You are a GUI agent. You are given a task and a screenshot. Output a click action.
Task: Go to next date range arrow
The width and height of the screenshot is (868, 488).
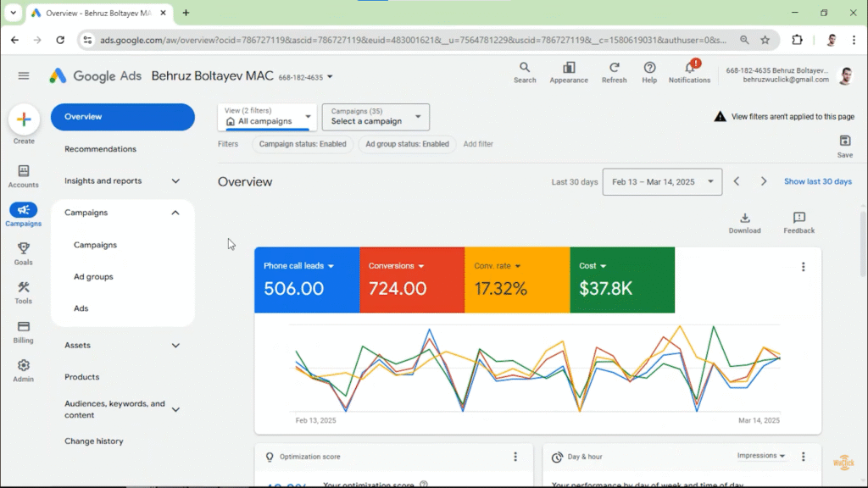[x=764, y=181]
